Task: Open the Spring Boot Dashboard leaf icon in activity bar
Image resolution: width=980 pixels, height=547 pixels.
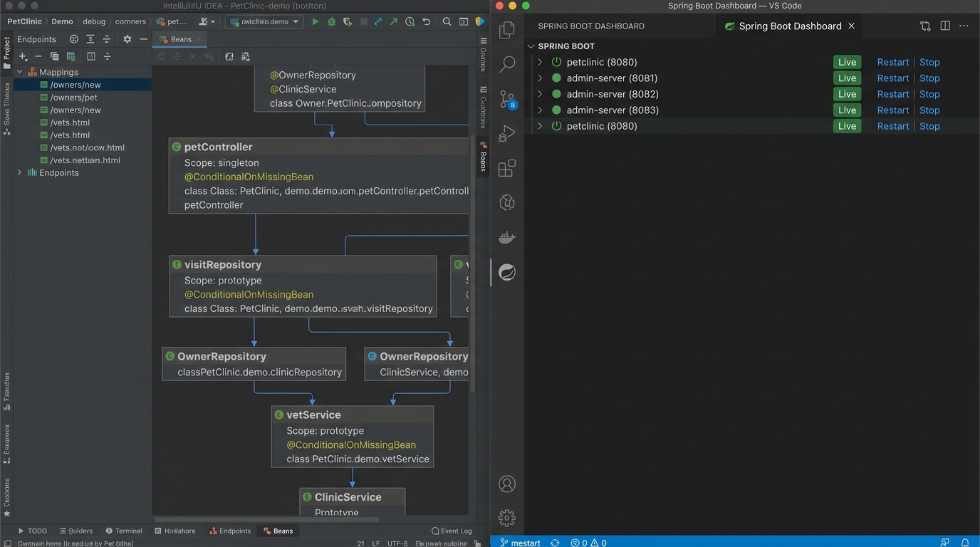Action: (x=507, y=272)
